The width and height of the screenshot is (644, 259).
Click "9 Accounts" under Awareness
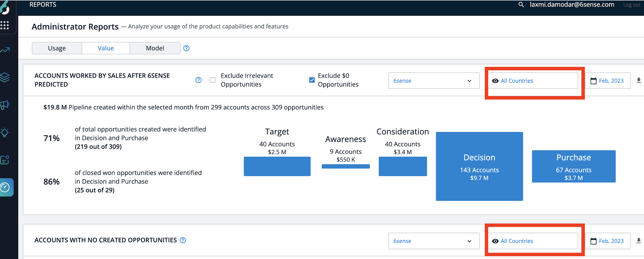345,152
